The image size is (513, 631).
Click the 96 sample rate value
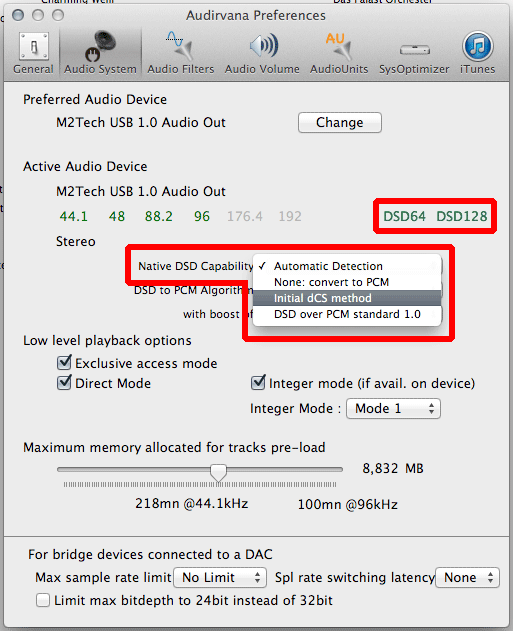202,217
